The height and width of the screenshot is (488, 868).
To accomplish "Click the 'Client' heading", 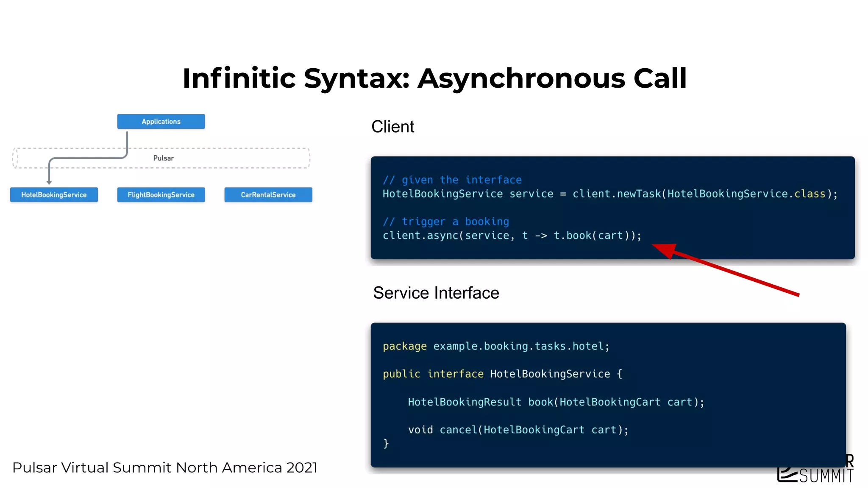I will [x=392, y=127].
